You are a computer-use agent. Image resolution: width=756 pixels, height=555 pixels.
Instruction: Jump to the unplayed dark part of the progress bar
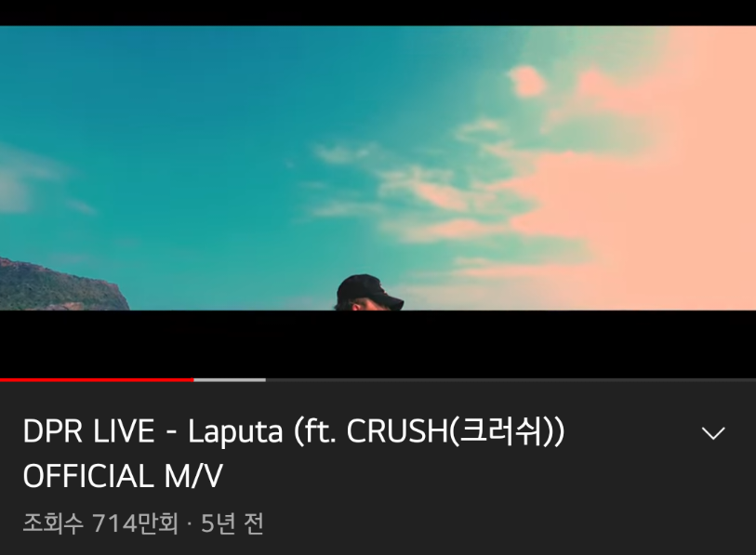coord(511,380)
